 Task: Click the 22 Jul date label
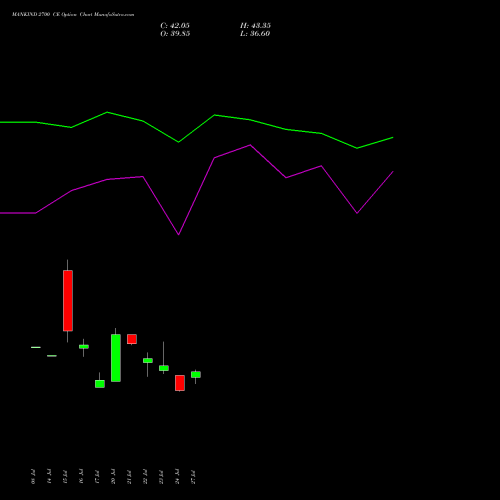coord(145,477)
